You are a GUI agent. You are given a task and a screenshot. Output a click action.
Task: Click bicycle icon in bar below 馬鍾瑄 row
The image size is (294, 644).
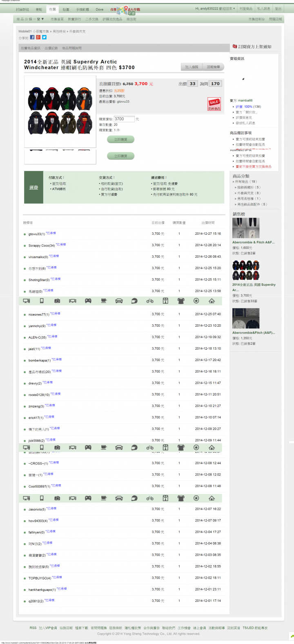[x=150, y=301]
